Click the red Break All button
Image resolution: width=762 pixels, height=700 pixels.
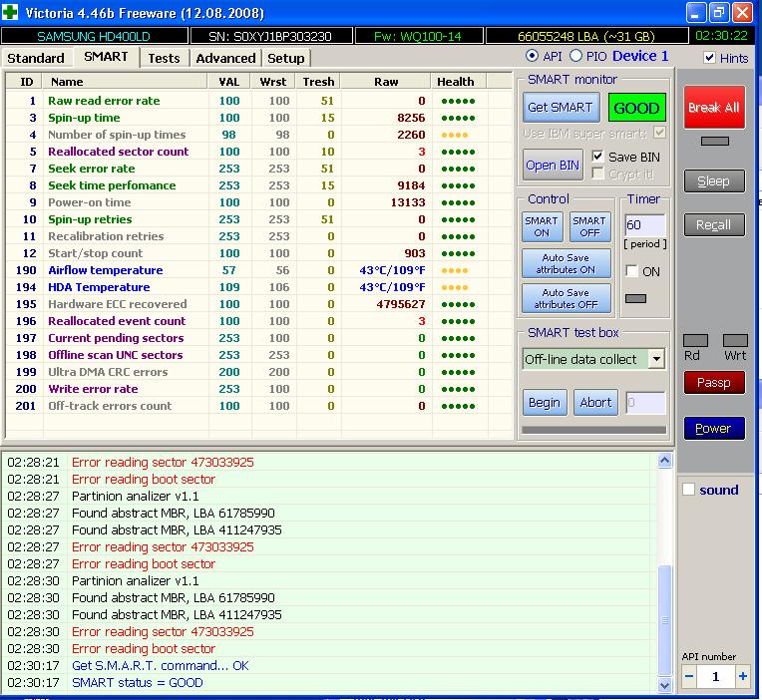pos(714,108)
